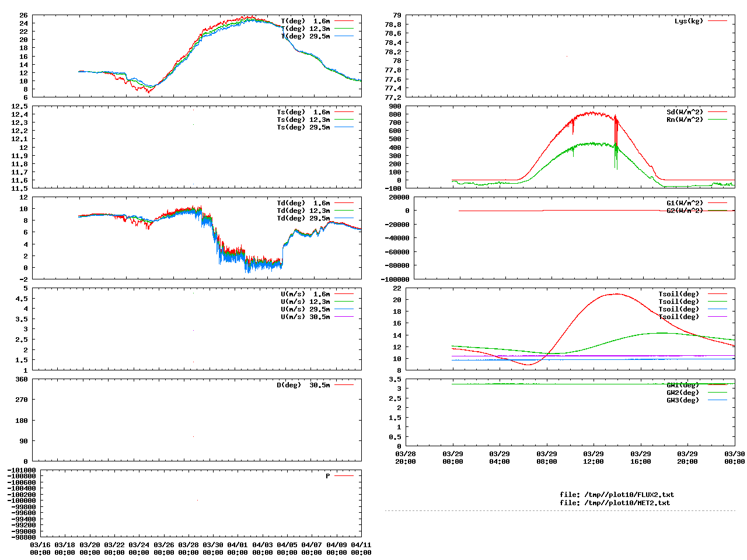The image size is (747, 560).
Task: Click the '78.8' tick on the Lys axis
Action: 393,24
